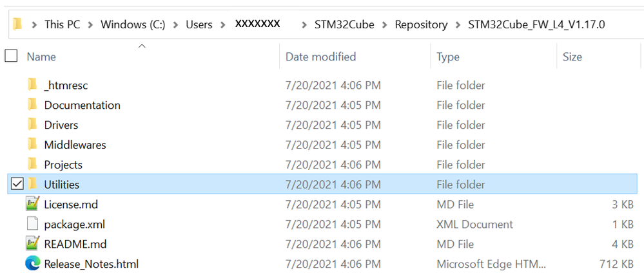This screenshot has height=278, width=644.
Task: Click the Drivers folder icon
Action: [32, 125]
